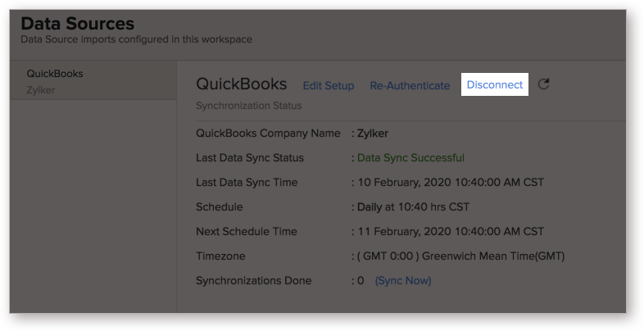Image resolution: width=644 pixels, height=331 pixels.
Task: Click the Schedule label
Action: (x=220, y=206)
